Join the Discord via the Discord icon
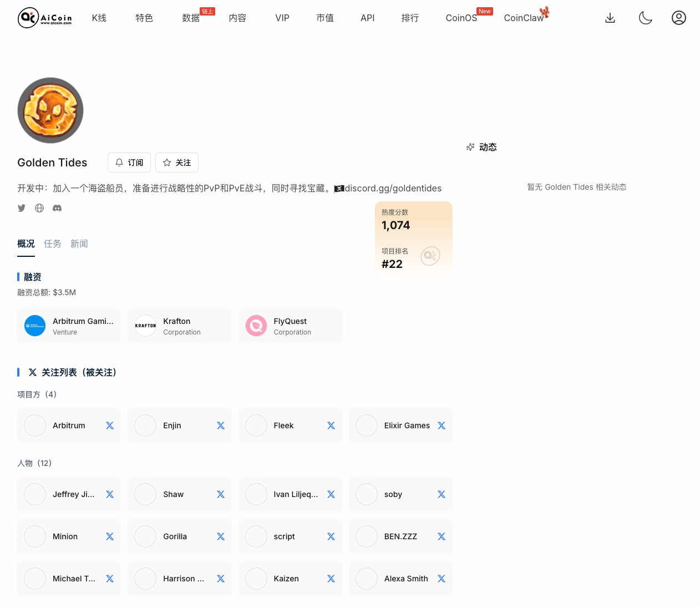The height and width of the screenshot is (608, 700). pyautogui.click(x=57, y=207)
